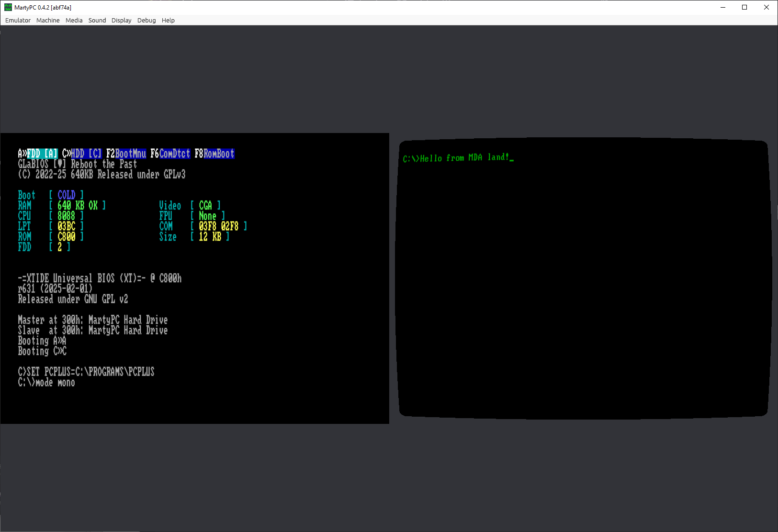Click the 'Booting C»C' line

pos(42,351)
